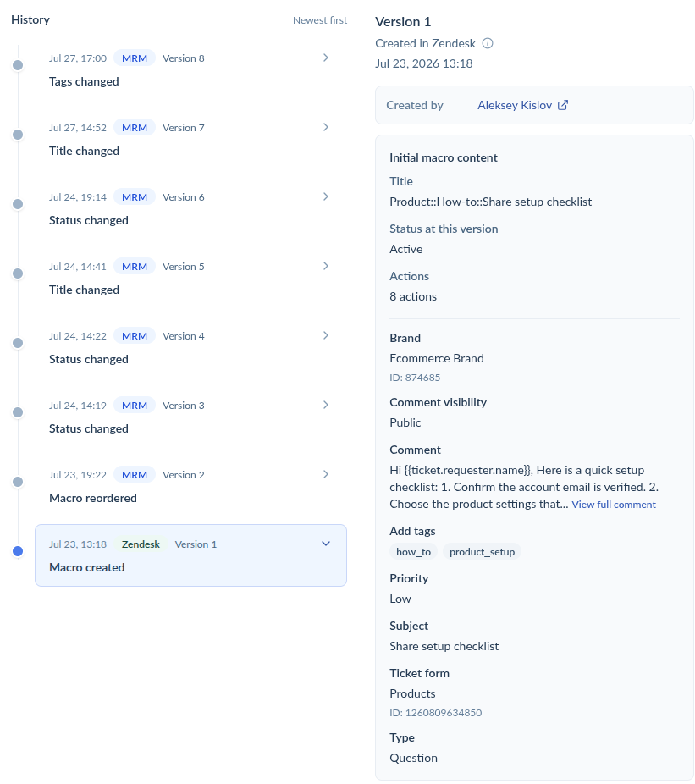This screenshot has width=695, height=784.
Task: Click the how_to tag chip
Action: click(413, 552)
